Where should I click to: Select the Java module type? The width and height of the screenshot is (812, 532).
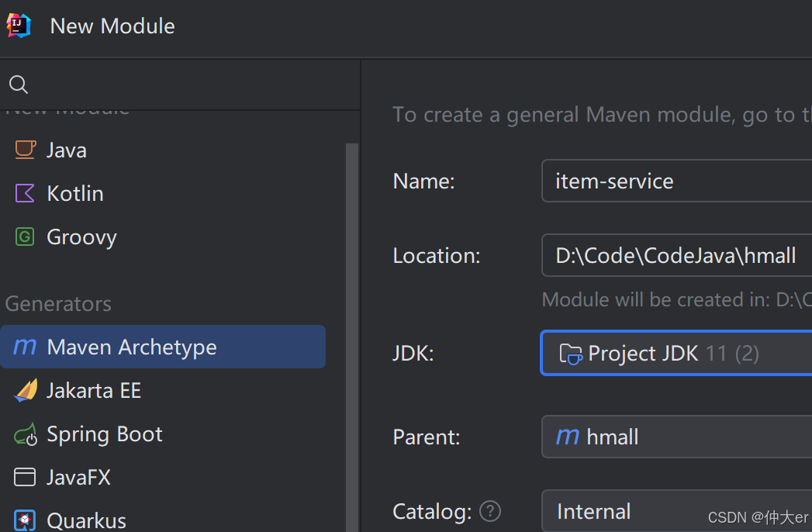coord(163,150)
